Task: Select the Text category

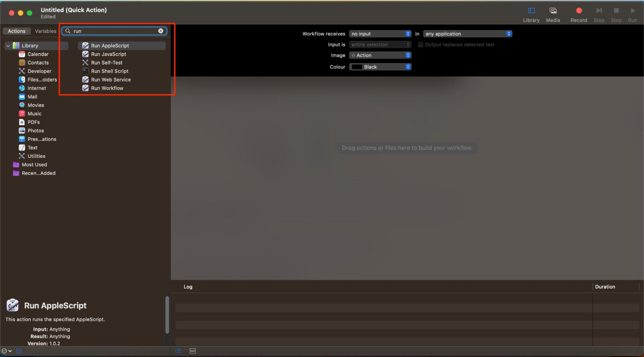Action: click(36, 148)
